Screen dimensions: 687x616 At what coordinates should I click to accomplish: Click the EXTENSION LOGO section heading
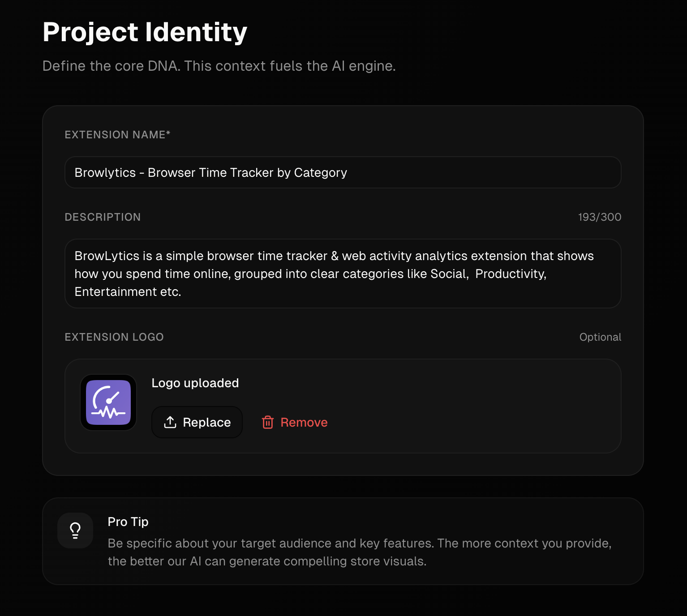coord(114,337)
